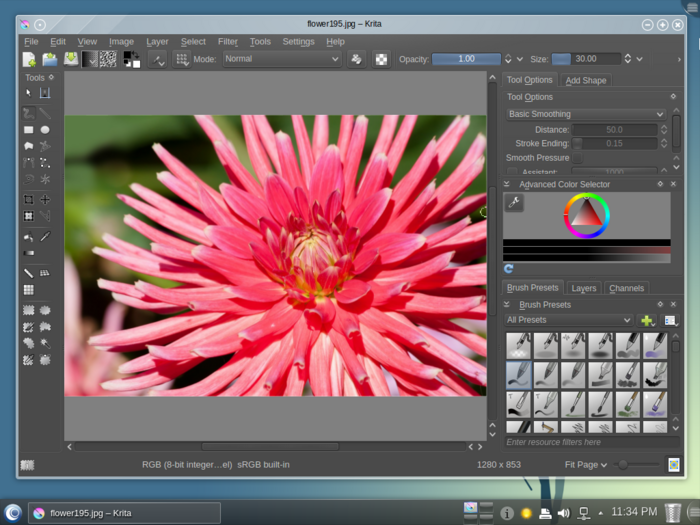Viewport: 700px width, 525px height.
Task: Switch to the Layers tab
Action: pos(584,288)
